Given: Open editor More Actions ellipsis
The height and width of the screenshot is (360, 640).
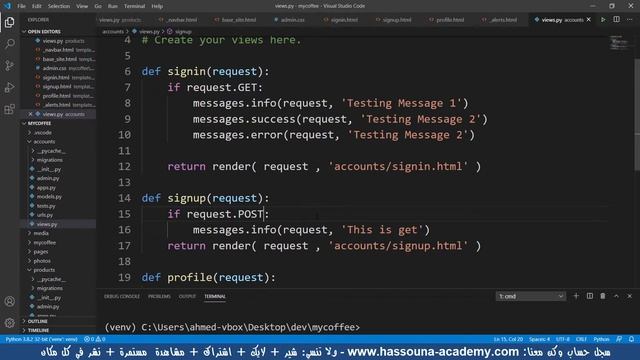Looking at the screenshot, I should click(x=630, y=20).
